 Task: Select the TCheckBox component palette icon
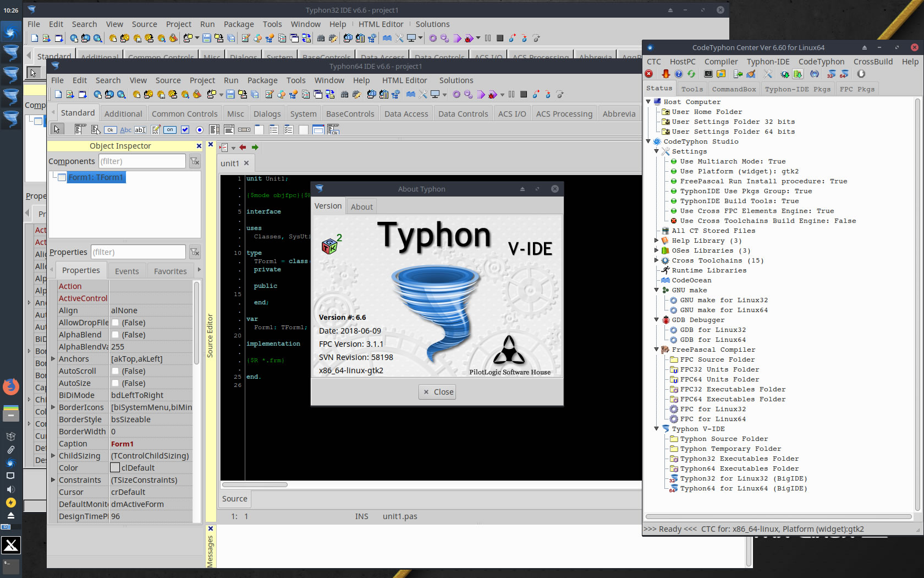(x=185, y=130)
